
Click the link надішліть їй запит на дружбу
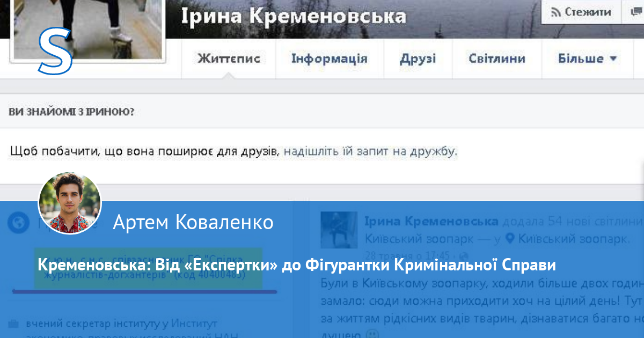370,152
